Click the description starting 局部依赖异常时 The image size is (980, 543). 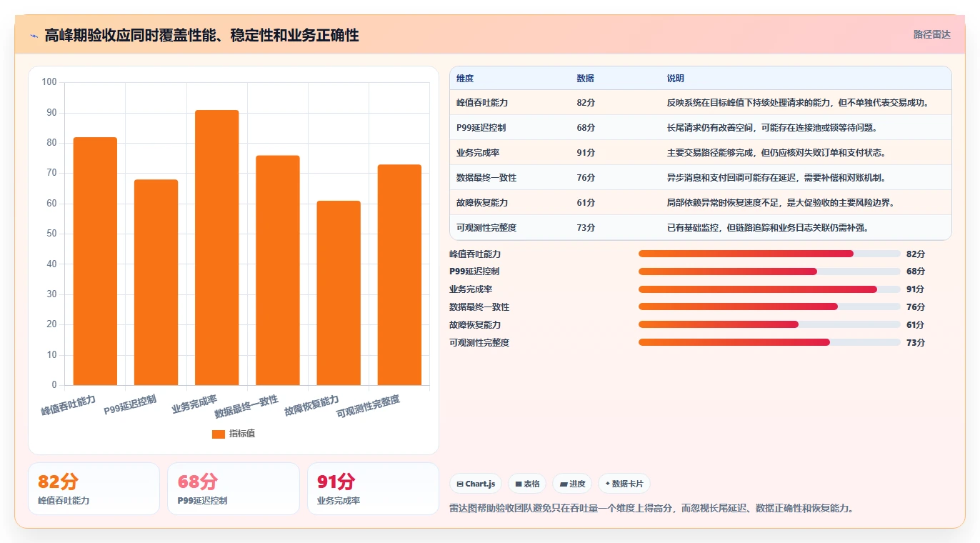point(781,203)
